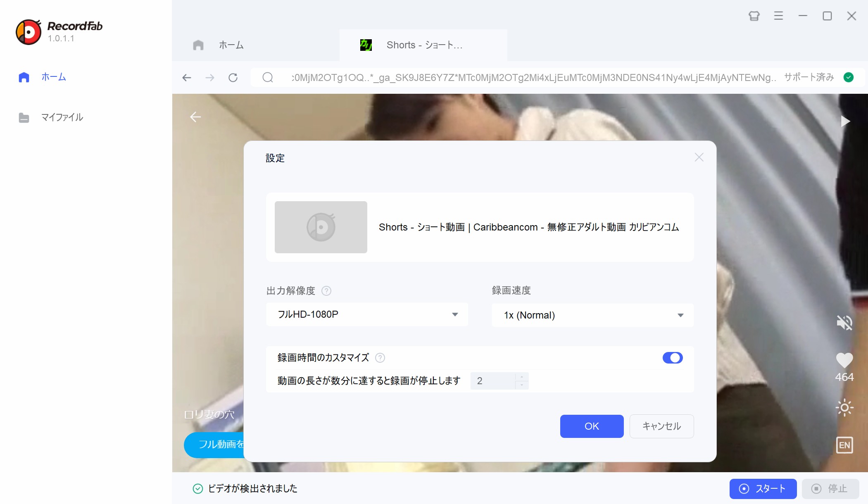The height and width of the screenshot is (504, 868).
Task: Confirm the settings with OK
Action: [592, 426]
